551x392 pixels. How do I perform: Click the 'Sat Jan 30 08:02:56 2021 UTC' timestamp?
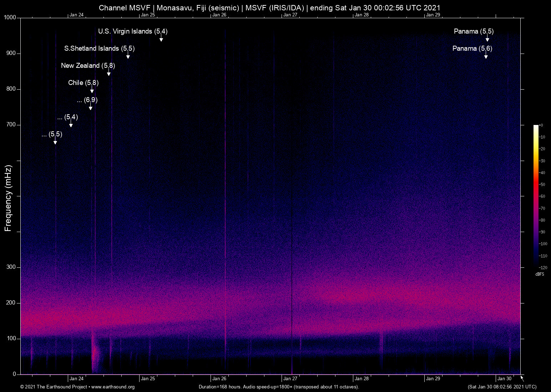(x=502, y=387)
